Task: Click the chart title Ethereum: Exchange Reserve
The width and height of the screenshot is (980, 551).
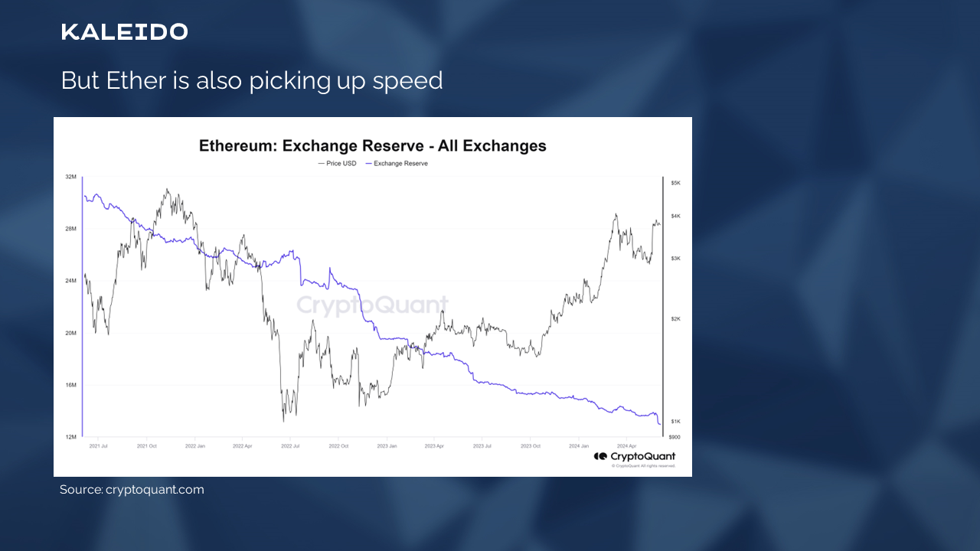Action: tap(373, 145)
